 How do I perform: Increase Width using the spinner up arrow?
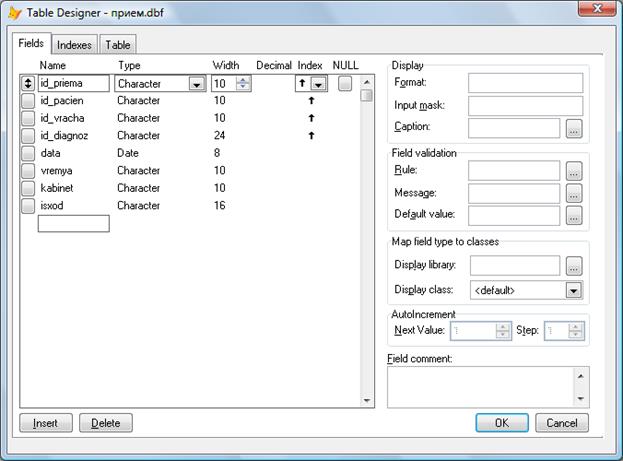pyautogui.click(x=242, y=81)
